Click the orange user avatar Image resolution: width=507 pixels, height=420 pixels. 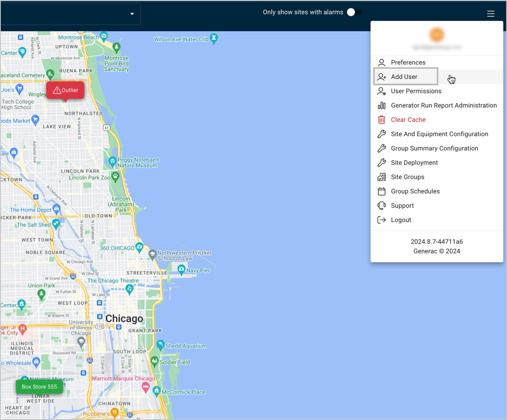[x=436, y=35]
